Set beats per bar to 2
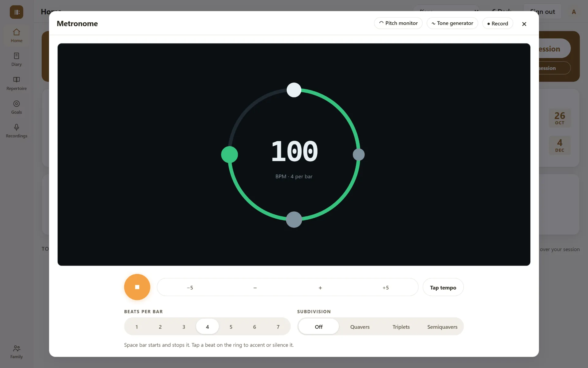Screen dimensions: 588x368 tap(160, 327)
